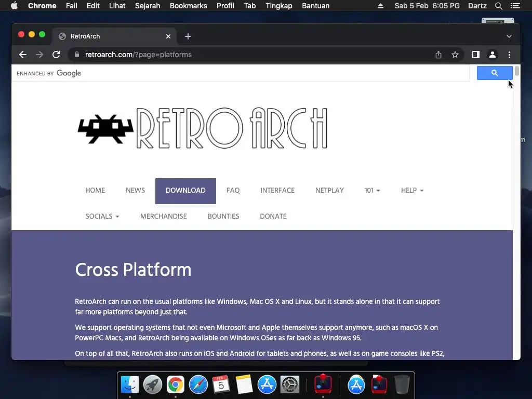
Task: Close the RetroArch tab
Action: pyautogui.click(x=168, y=36)
